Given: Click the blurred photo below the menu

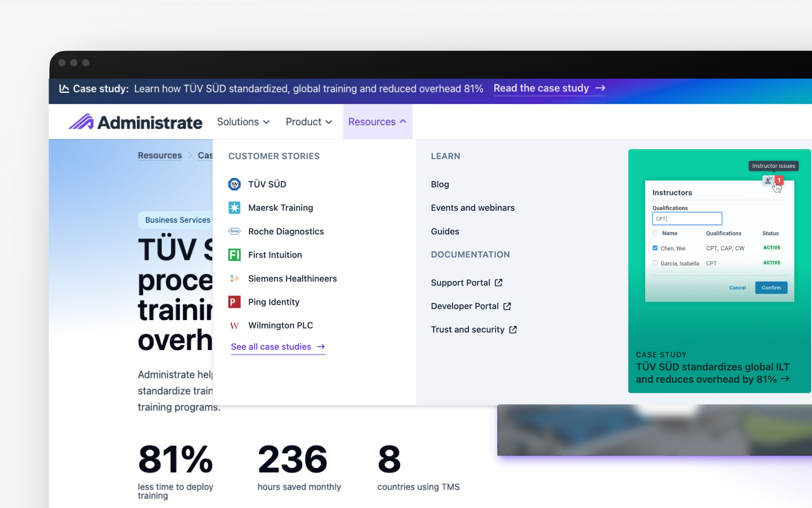Looking at the screenshot, I should pyautogui.click(x=654, y=429).
